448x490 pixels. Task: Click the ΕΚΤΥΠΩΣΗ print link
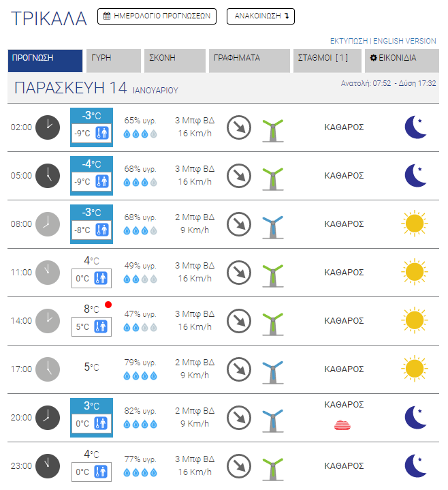(x=349, y=41)
